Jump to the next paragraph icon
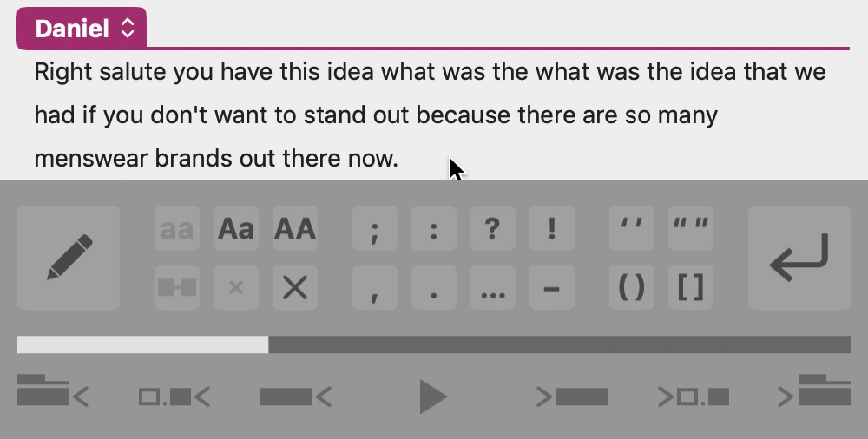The height and width of the screenshot is (439, 868). pyautogui.click(x=814, y=390)
